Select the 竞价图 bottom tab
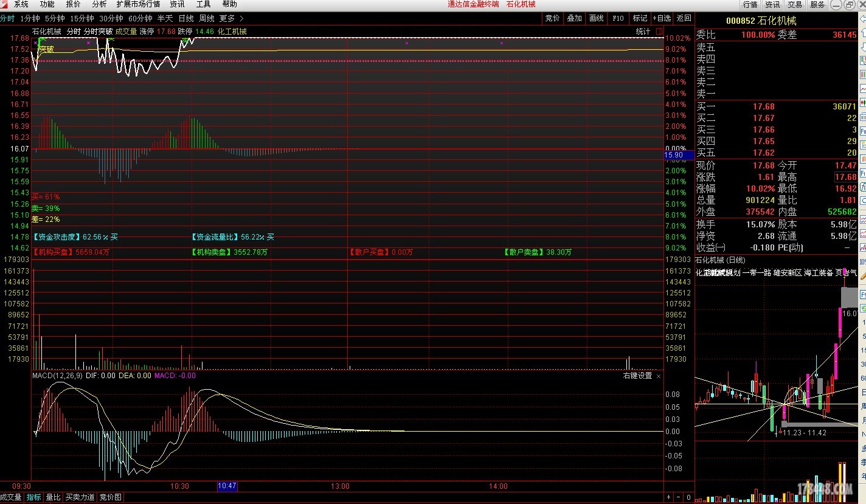 [110, 497]
